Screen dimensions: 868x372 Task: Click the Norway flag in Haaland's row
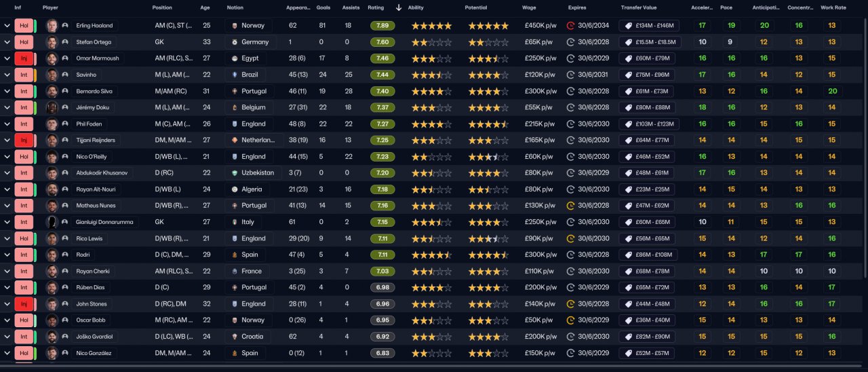click(234, 26)
